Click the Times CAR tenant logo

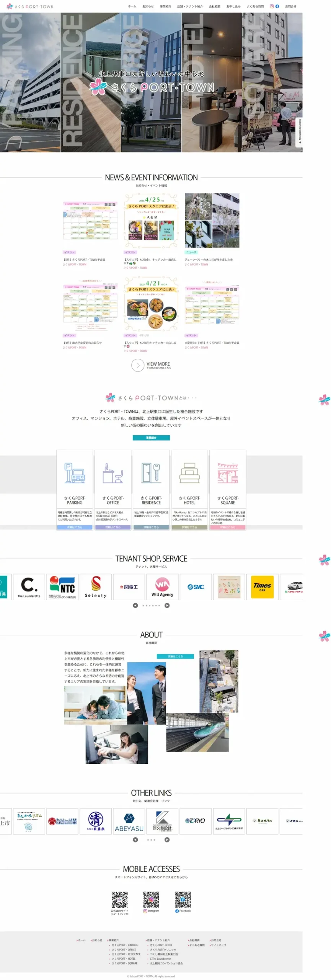(x=262, y=586)
